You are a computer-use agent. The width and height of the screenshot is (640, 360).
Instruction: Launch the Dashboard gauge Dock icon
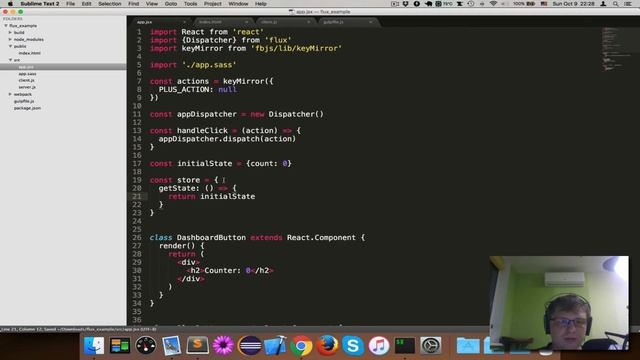146,346
